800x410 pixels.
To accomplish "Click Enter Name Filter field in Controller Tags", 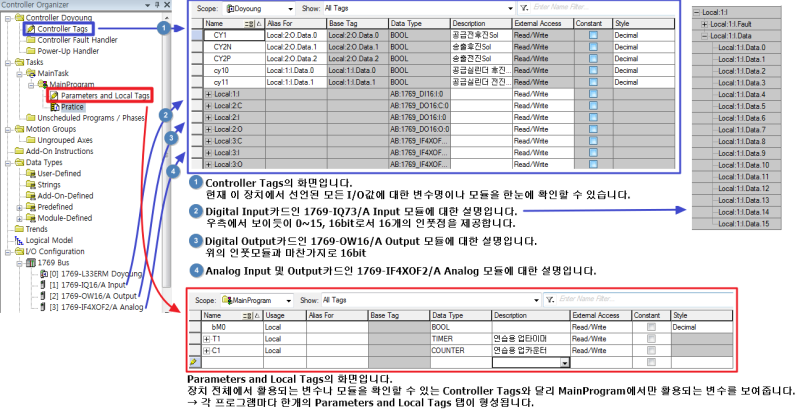I will 604,7.
